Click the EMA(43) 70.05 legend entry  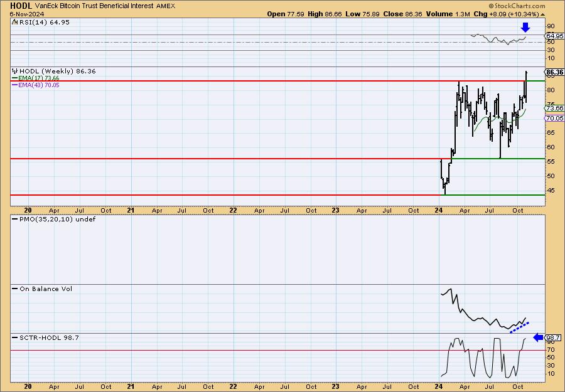click(x=38, y=85)
